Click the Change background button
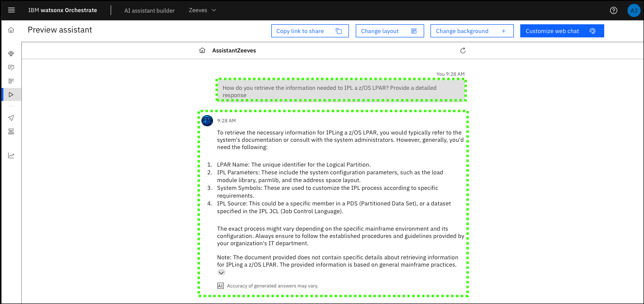The width and height of the screenshot is (644, 304). click(x=471, y=31)
